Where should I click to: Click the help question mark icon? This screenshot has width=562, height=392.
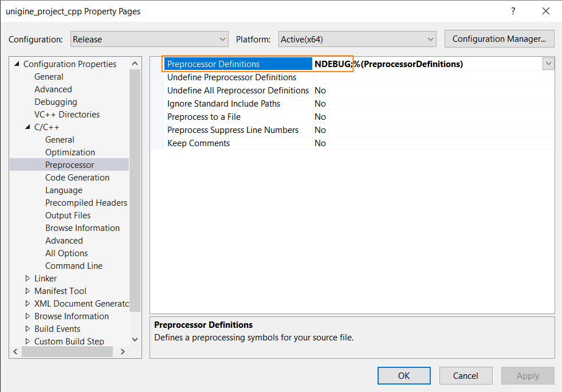click(513, 11)
